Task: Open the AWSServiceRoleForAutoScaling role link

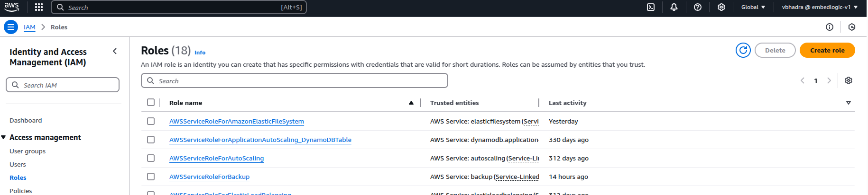Action: click(216, 158)
